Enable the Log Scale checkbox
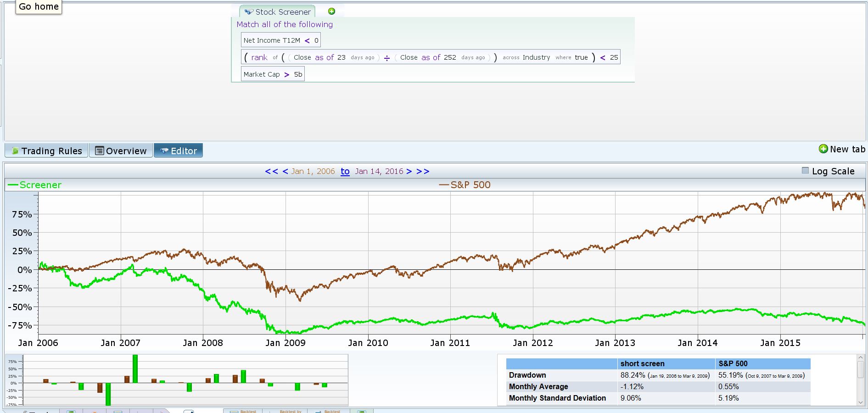Image resolution: width=868 pixels, height=413 pixels. point(805,171)
